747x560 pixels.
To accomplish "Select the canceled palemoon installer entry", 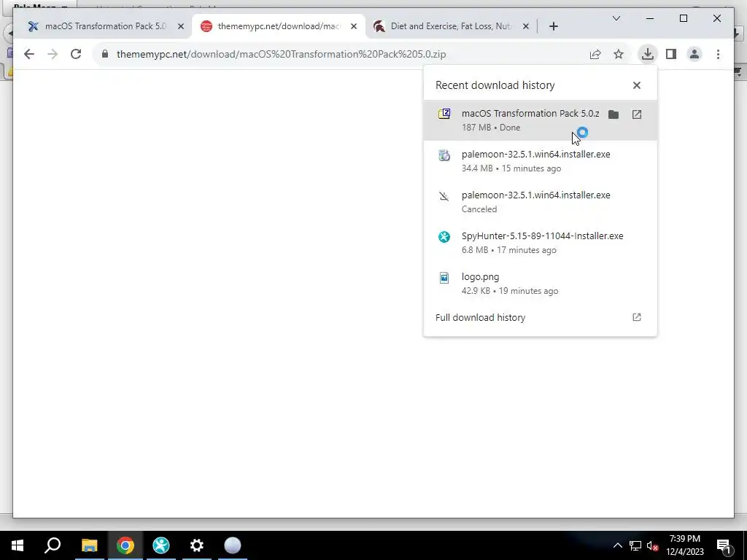I will [x=541, y=202].
